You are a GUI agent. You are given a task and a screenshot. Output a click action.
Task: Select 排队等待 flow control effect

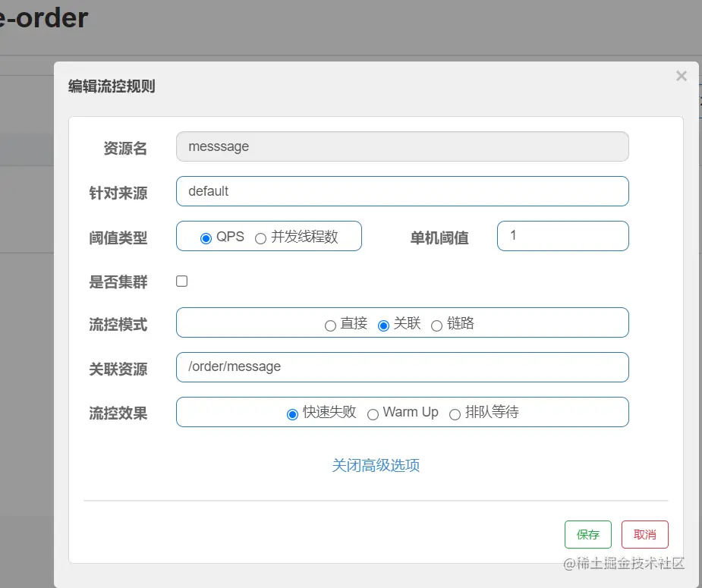click(x=455, y=414)
